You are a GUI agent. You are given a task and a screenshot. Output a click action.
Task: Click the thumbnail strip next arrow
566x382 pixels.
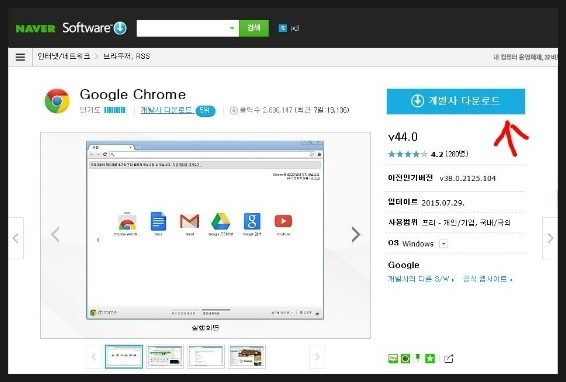coord(317,357)
